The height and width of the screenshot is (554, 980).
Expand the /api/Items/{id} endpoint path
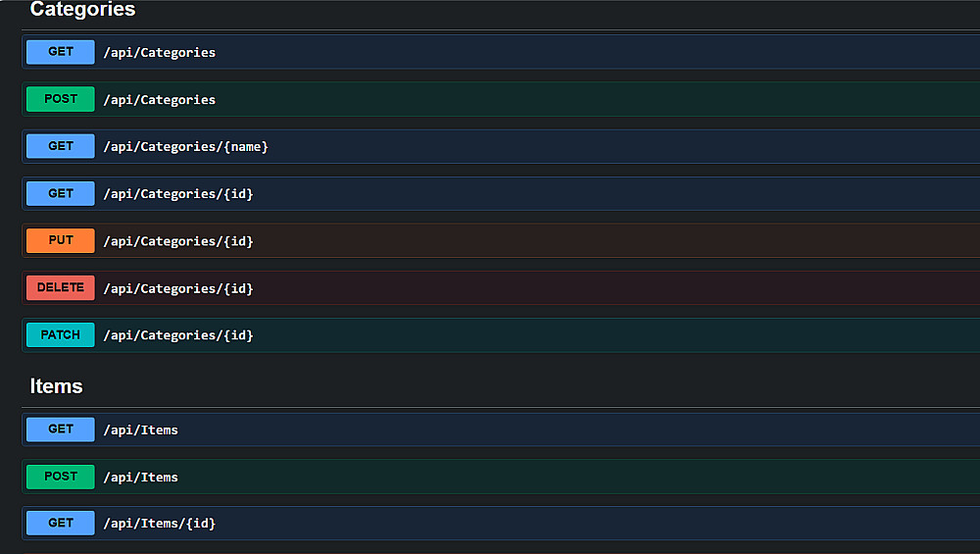coord(160,524)
